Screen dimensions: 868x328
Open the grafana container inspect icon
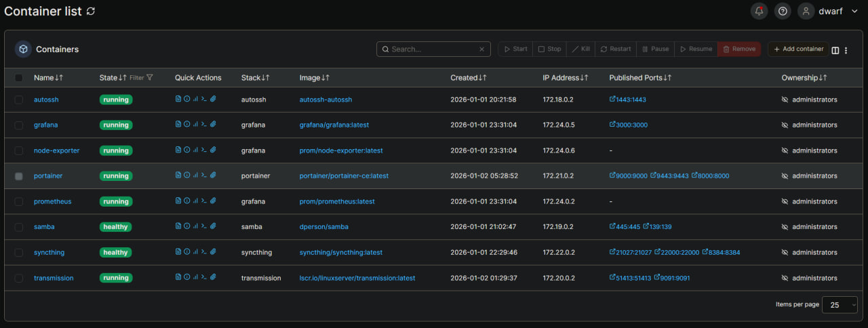point(186,125)
